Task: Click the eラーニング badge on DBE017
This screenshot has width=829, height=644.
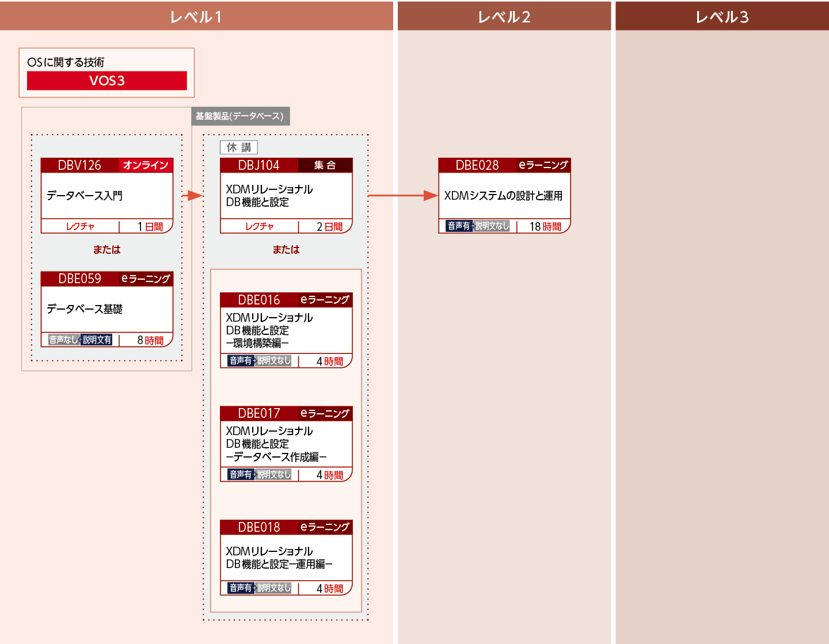Action: 325,413
